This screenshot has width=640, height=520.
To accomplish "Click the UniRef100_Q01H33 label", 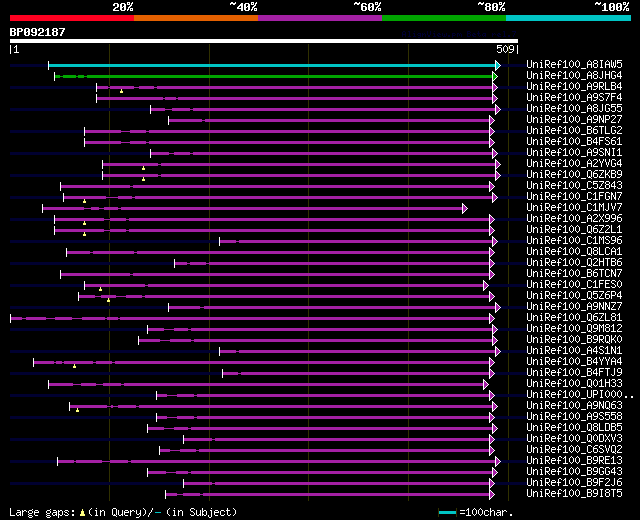I will point(574,384).
